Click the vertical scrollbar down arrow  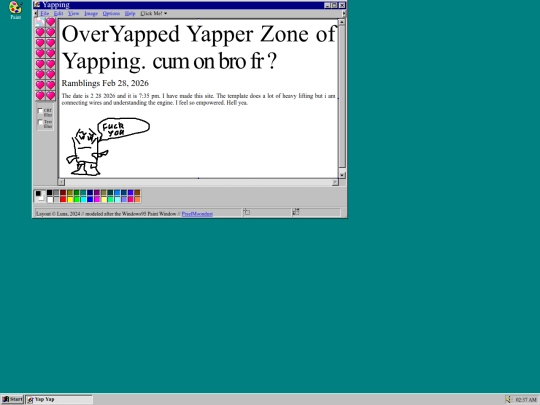point(342,175)
